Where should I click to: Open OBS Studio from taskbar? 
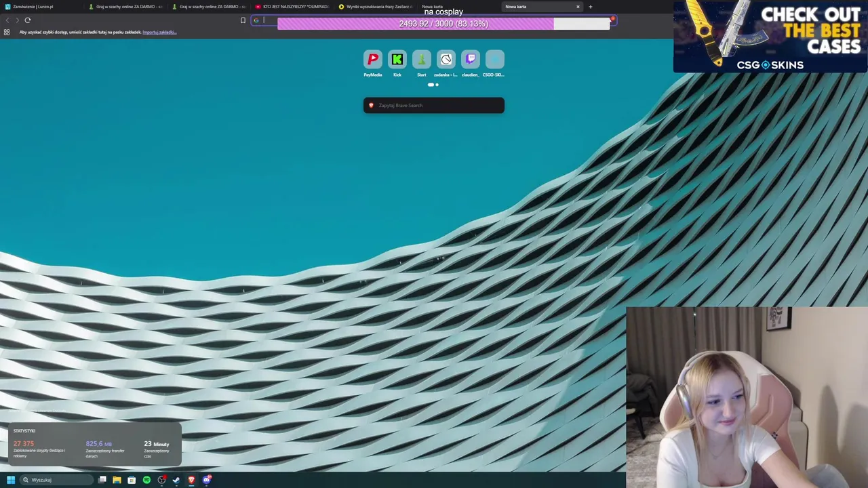[161, 480]
